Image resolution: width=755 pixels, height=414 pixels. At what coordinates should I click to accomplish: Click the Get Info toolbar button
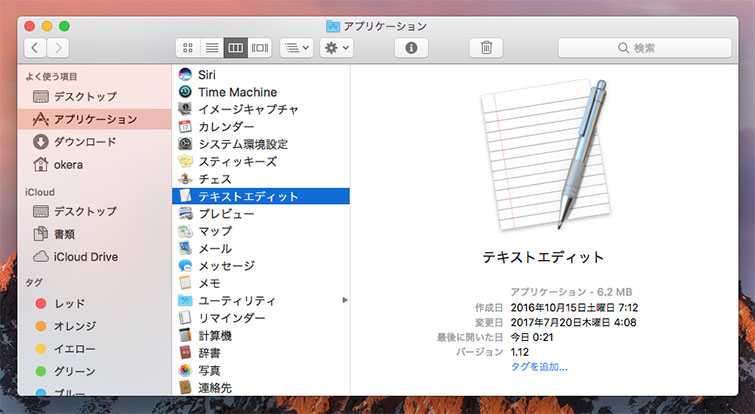coord(411,48)
